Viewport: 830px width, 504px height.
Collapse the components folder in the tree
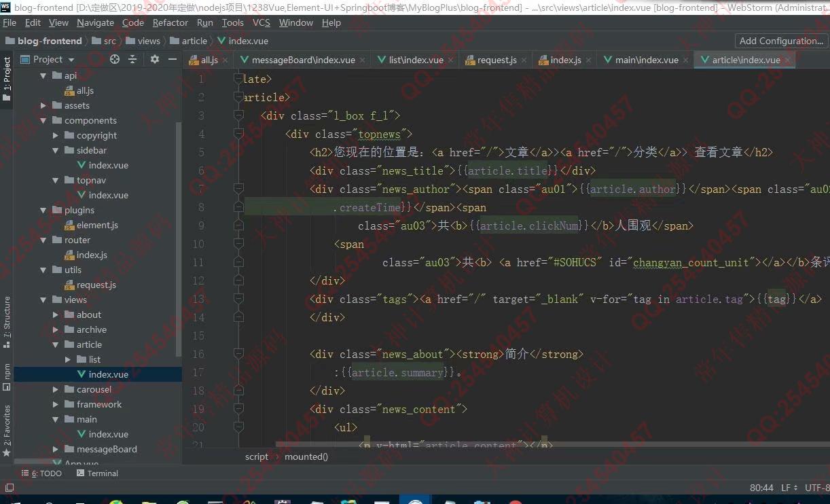[x=43, y=121]
